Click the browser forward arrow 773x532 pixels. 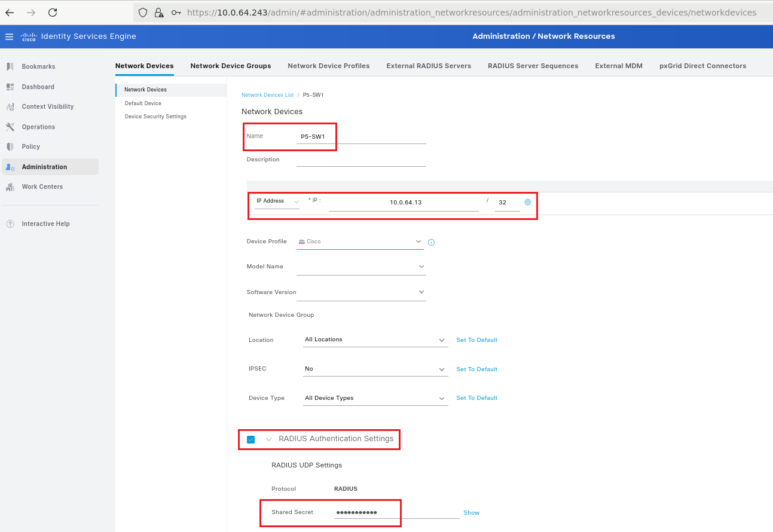[x=31, y=12]
